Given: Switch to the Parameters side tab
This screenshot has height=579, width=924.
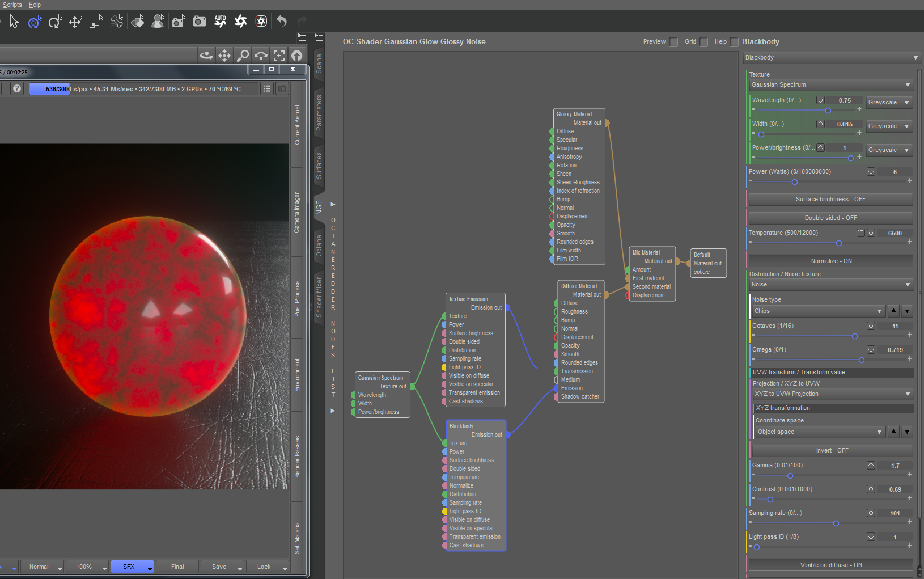Looking at the screenshot, I should point(319,113).
